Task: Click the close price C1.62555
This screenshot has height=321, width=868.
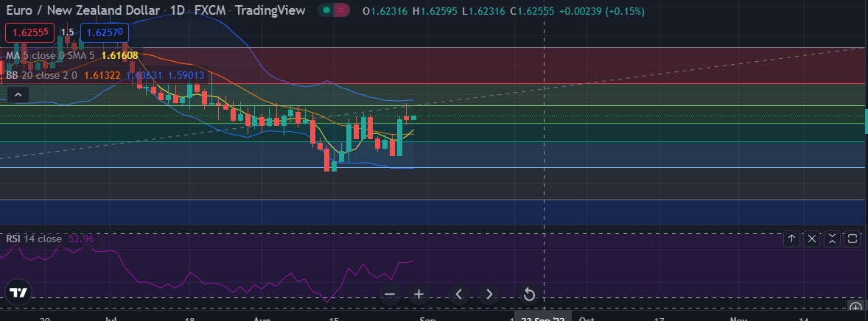Action: [x=532, y=11]
